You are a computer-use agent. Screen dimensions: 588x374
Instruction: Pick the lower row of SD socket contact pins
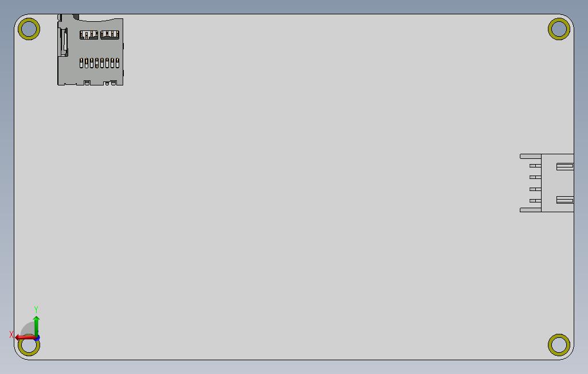99,63
